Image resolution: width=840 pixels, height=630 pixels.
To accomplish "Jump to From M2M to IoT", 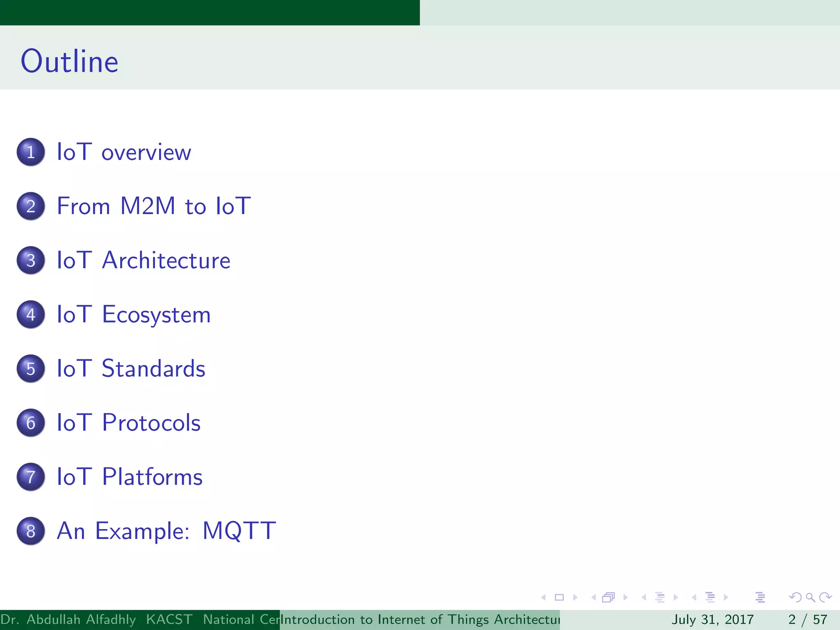I will tap(153, 206).
